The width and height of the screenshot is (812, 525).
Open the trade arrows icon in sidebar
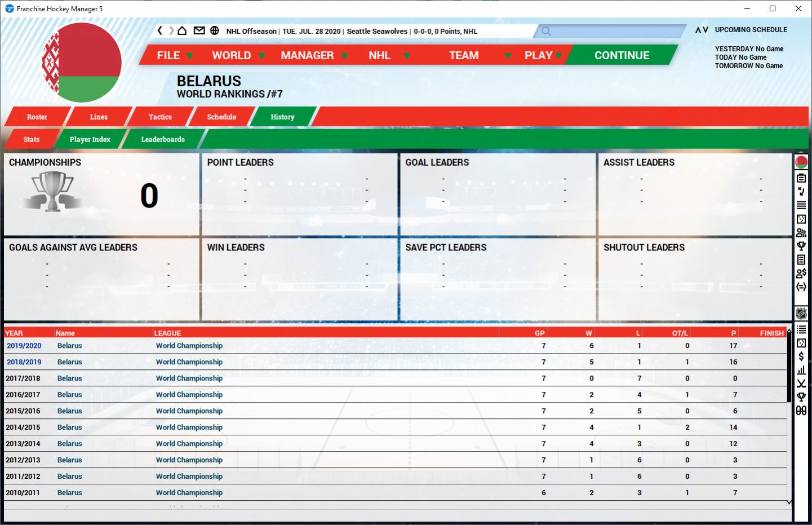click(x=801, y=286)
